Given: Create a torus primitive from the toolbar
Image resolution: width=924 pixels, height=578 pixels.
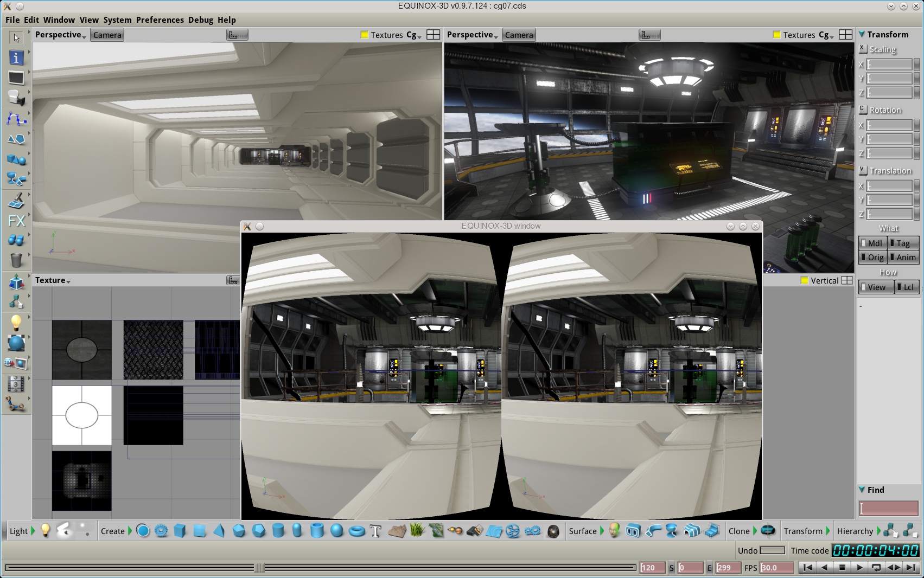Looking at the screenshot, I should (356, 531).
